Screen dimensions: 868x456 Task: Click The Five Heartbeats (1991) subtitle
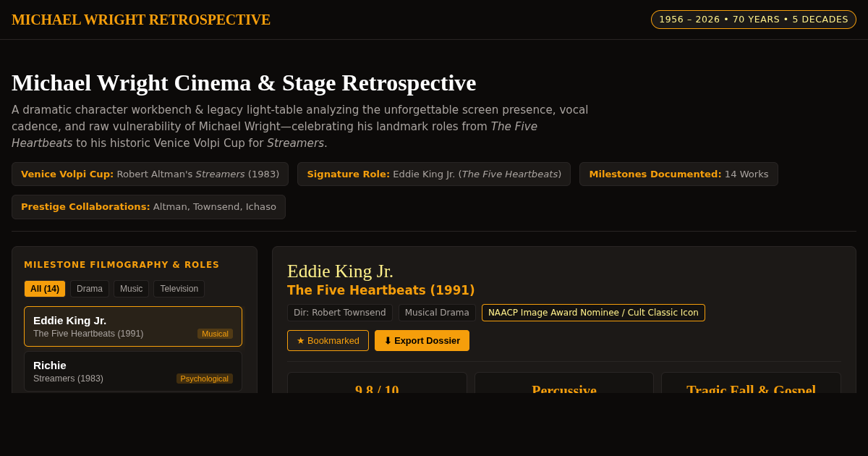coord(381,290)
